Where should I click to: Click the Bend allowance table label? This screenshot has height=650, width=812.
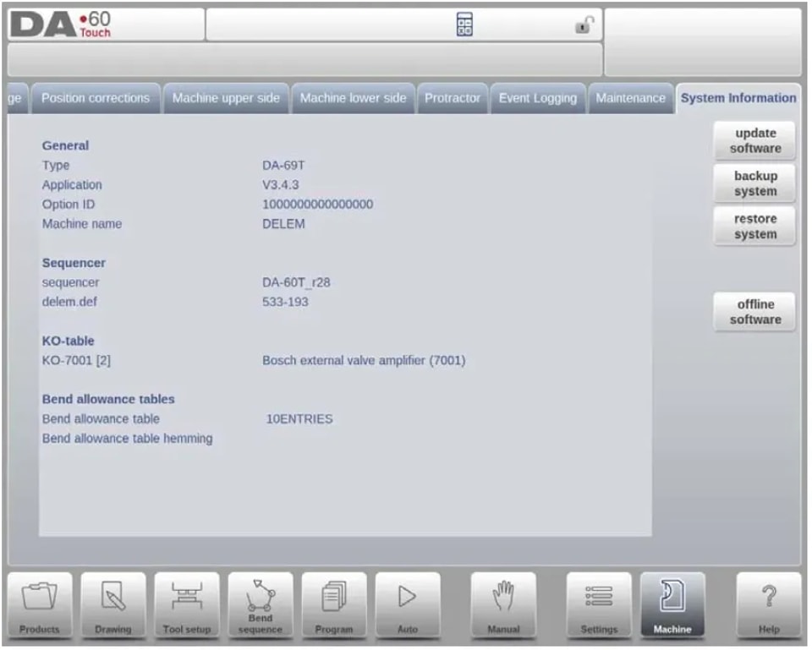click(x=101, y=419)
